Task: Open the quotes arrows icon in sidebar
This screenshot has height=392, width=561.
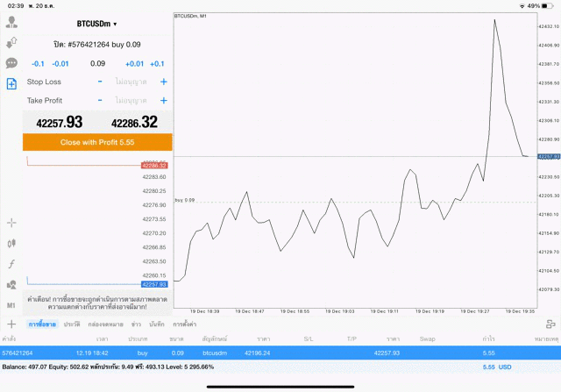Action: [11, 42]
